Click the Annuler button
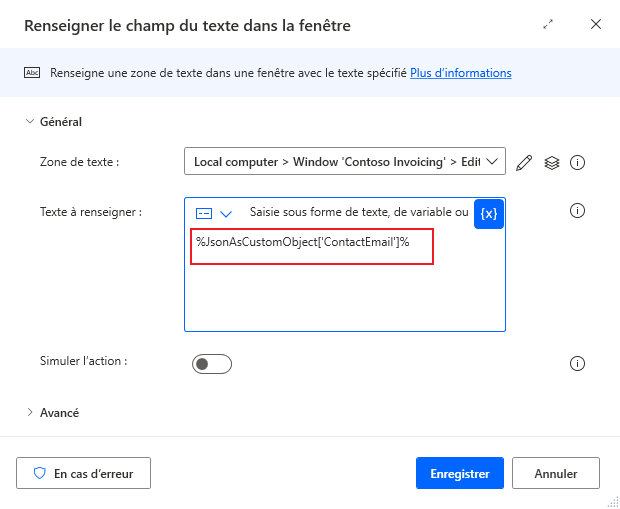This screenshot has width=620, height=509. point(556,473)
